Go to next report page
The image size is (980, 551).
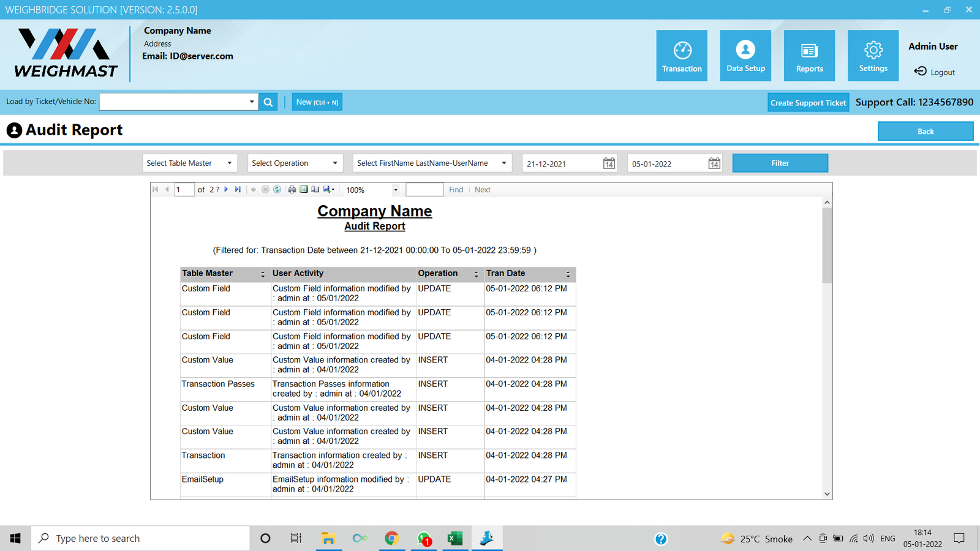pos(227,190)
